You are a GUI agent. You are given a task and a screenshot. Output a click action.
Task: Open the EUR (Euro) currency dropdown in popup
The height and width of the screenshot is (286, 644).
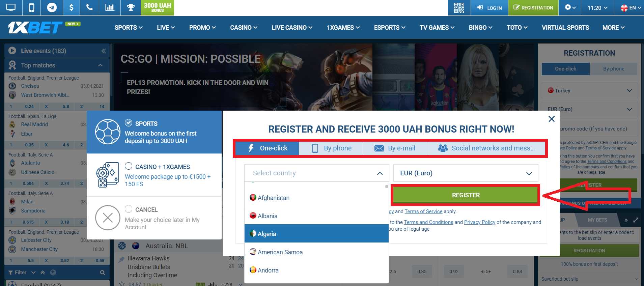coord(466,173)
